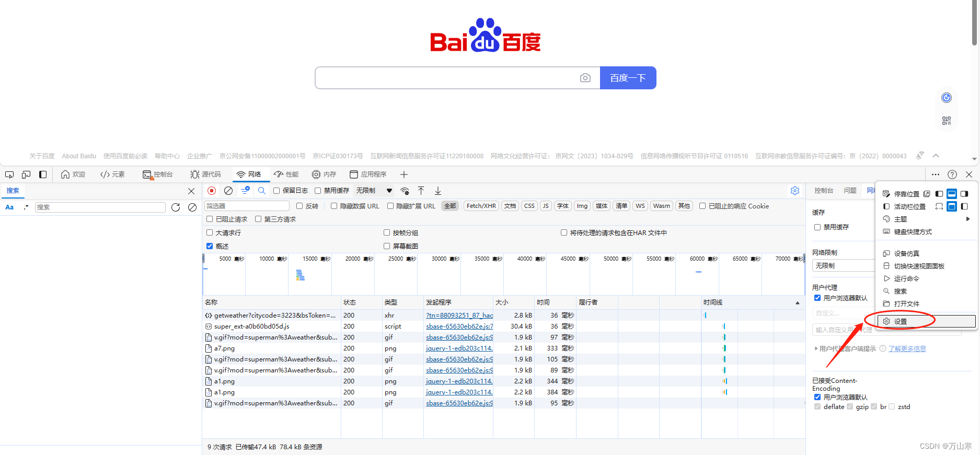Switch to the 控制台 tab
This screenshot has height=455, width=980.
[x=157, y=174]
